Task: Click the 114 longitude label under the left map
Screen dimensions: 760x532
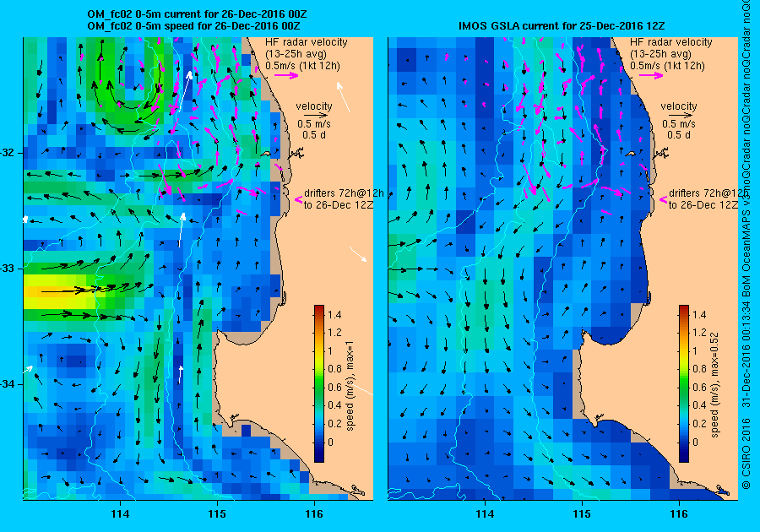Action: (x=120, y=514)
